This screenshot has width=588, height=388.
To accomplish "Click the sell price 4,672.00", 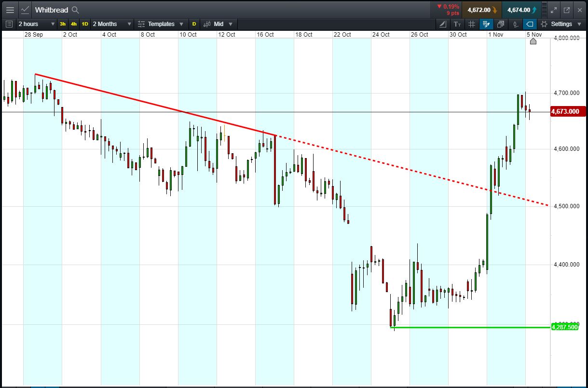I will pos(481,10).
